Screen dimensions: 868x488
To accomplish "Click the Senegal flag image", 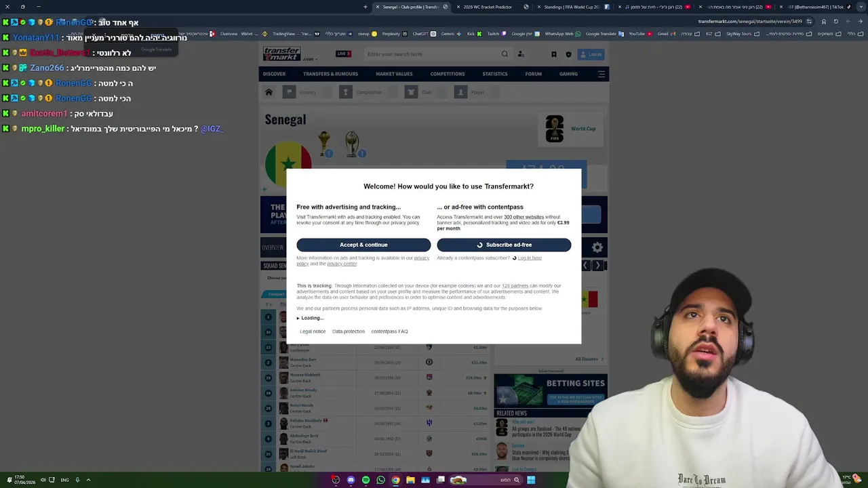I will [288, 163].
